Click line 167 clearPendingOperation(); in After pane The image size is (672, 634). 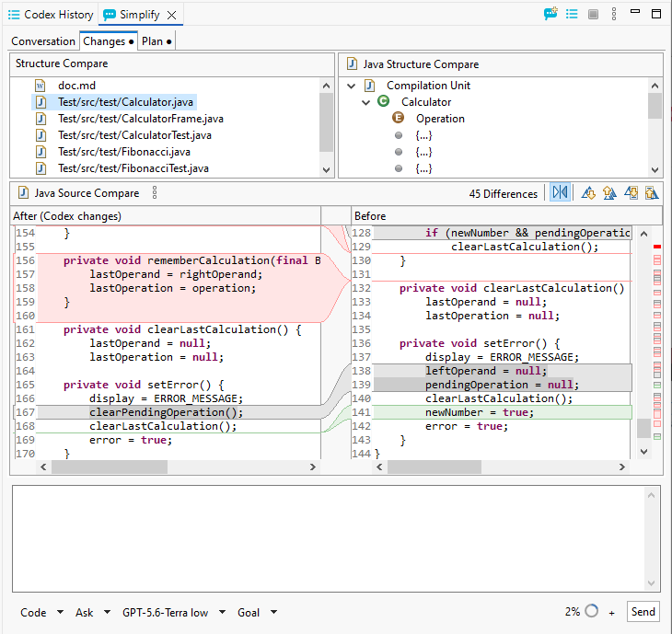pyautogui.click(x=166, y=412)
